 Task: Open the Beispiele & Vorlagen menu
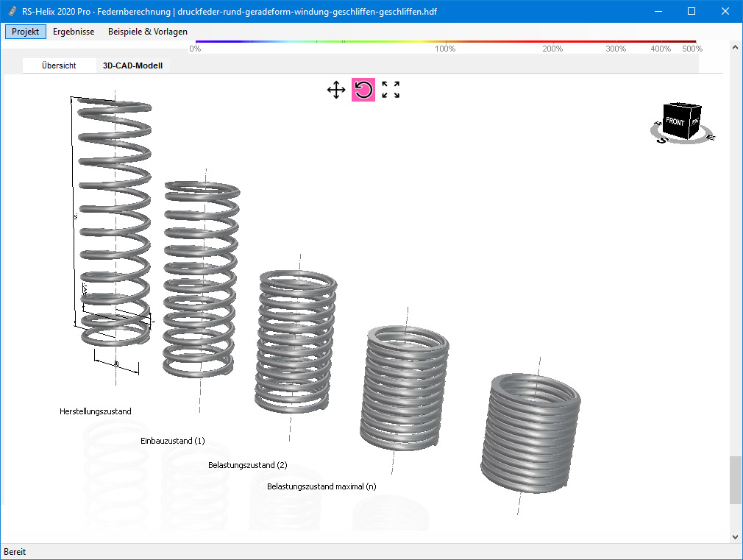[x=147, y=32]
